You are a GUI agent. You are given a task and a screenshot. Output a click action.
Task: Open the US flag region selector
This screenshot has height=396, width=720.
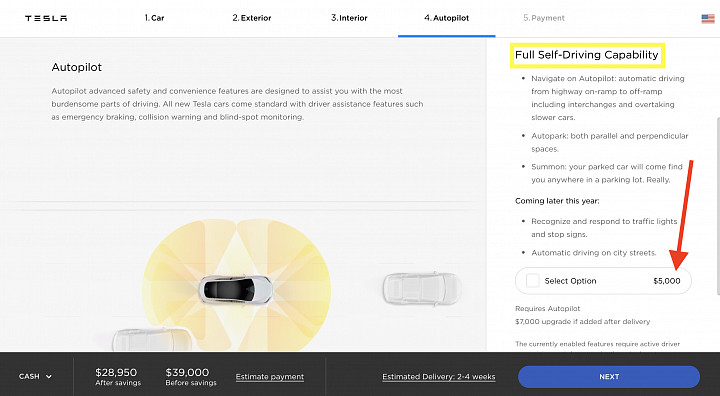point(708,18)
